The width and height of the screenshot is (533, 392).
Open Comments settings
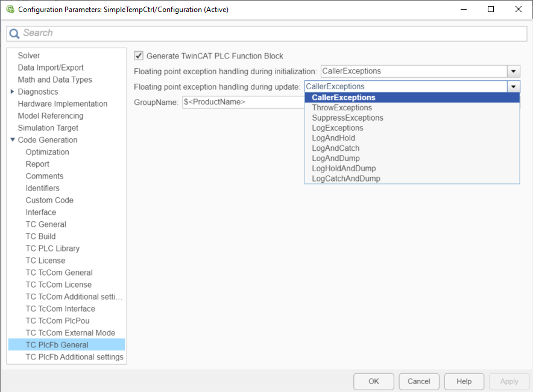(x=45, y=176)
